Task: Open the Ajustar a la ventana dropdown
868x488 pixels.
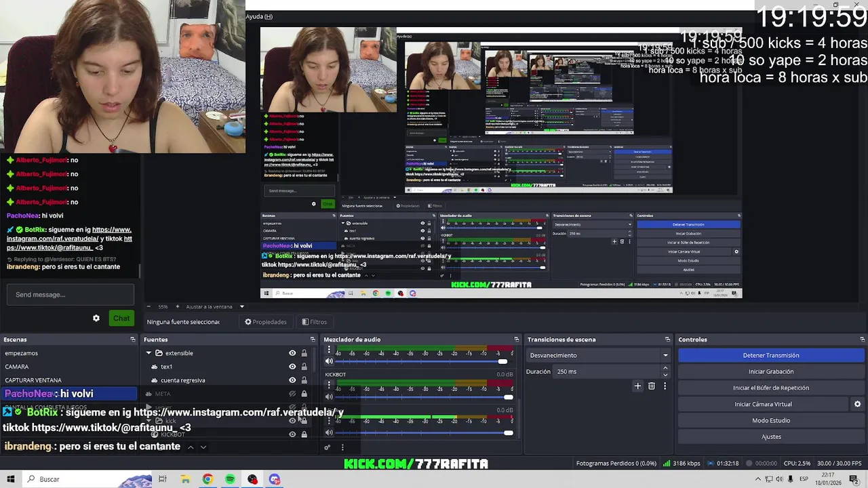Action: click(x=214, y=306)
